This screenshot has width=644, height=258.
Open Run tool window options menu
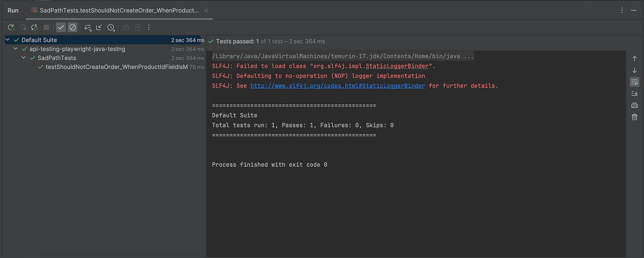tap(622, 10)
